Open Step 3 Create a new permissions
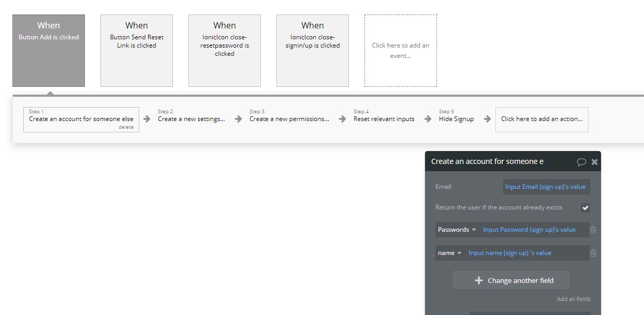The height and width of the screenshot is (315, 644). tap(289, 119)
